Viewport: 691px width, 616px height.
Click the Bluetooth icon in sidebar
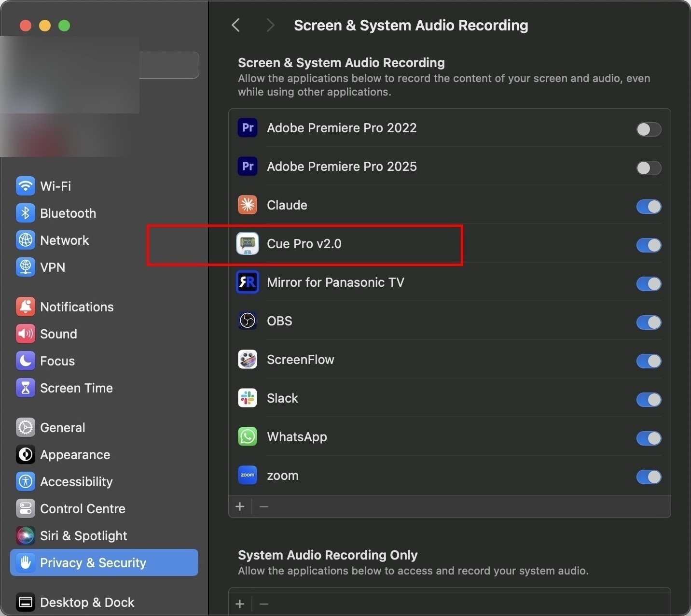[x=25, y=213]
